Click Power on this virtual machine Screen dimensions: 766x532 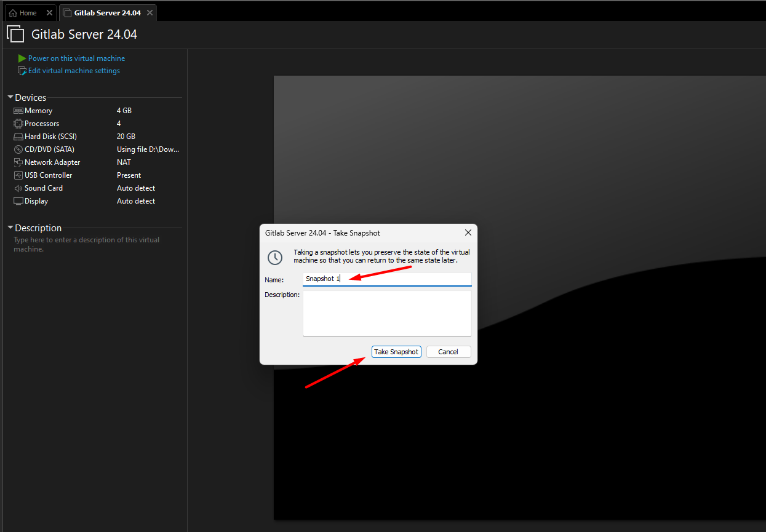(x=76, y=58)
